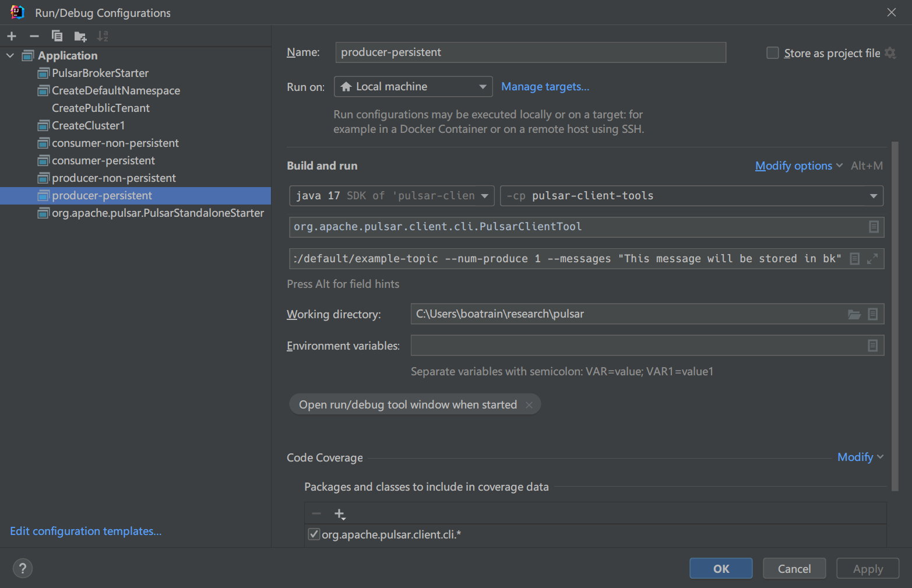Viewport: 912px width, 588px height.
Task: Open the Modify options menu
Action: pos(794,166)
